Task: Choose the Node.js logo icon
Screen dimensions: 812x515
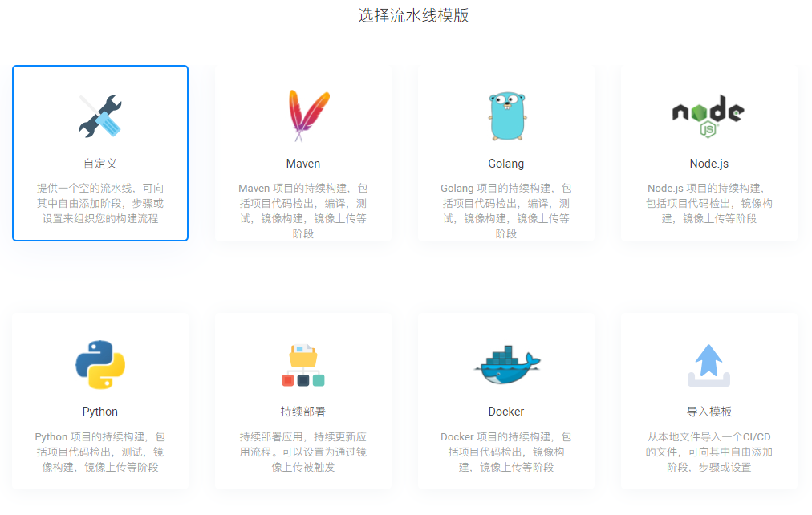Action: pyautogui.click(x=708, y=116)
